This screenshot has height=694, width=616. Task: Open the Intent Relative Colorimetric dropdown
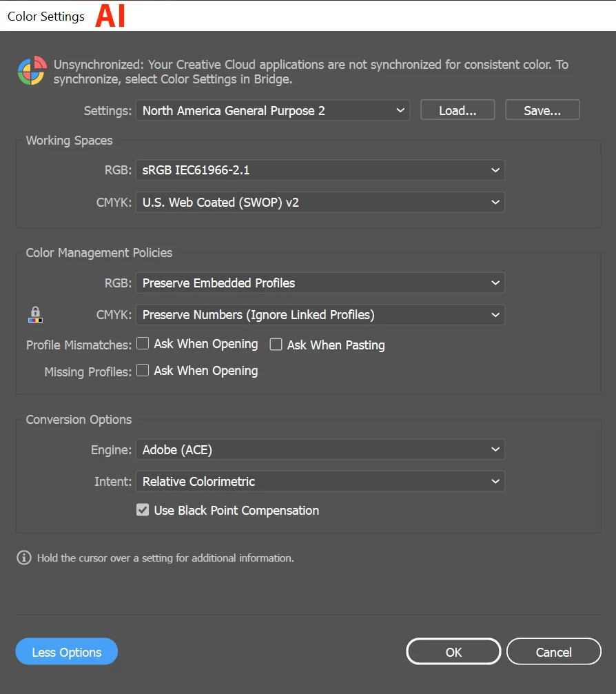tap(320, 482)
